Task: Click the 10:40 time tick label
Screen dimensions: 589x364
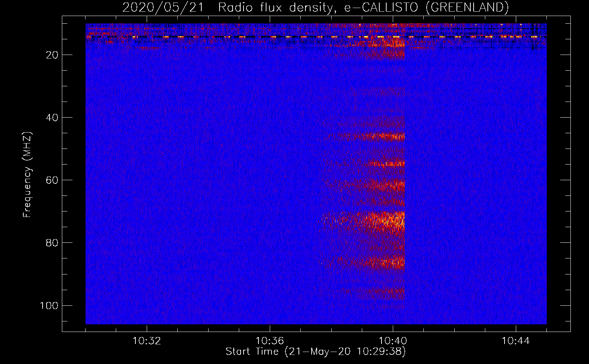Action: 393,341
